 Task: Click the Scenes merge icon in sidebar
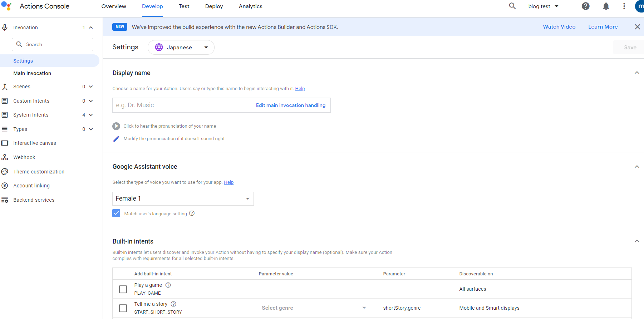pyautogui.click(x=5, y=87)
